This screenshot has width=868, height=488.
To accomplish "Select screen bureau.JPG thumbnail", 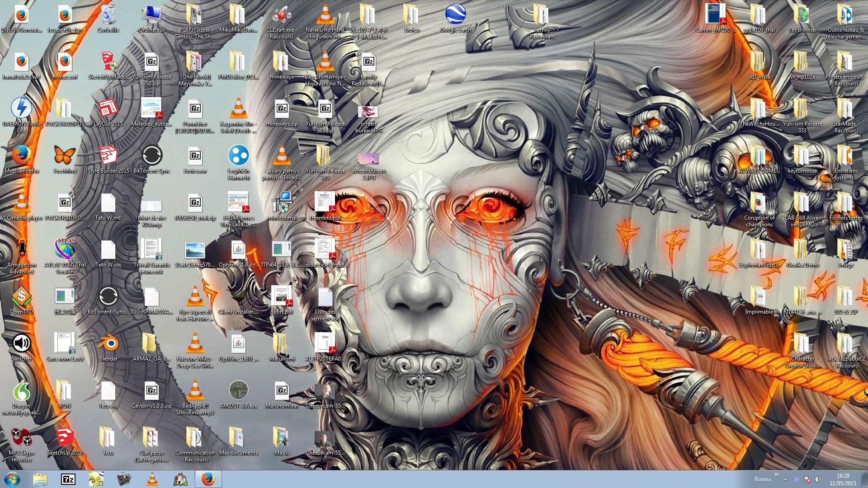I will point(368,119).
